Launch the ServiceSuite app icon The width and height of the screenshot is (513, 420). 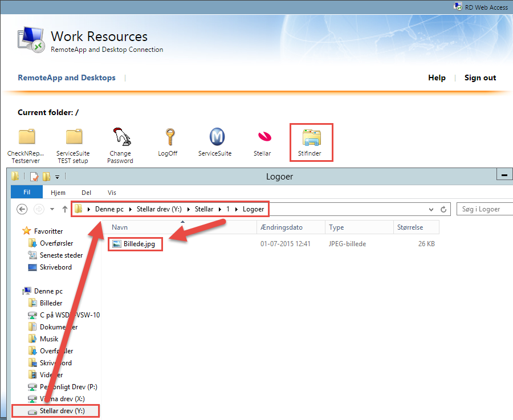coord(217,137)
